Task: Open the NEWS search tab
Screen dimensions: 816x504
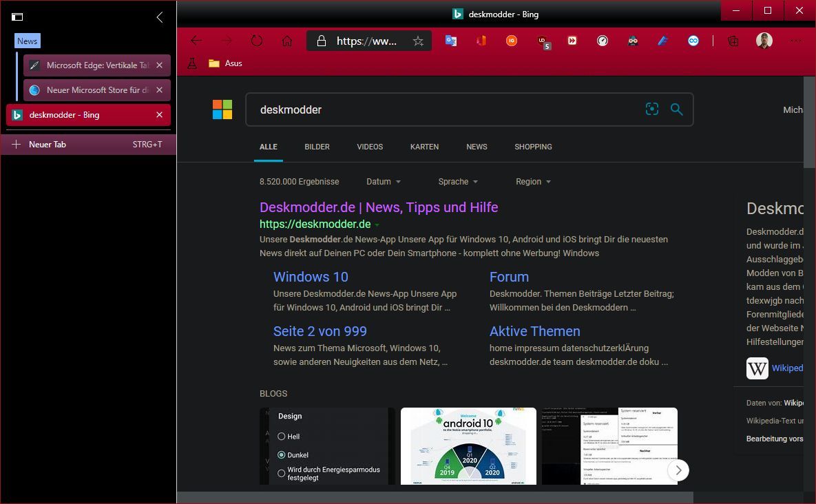Action: pyautogui.click(x=477, y=147)
